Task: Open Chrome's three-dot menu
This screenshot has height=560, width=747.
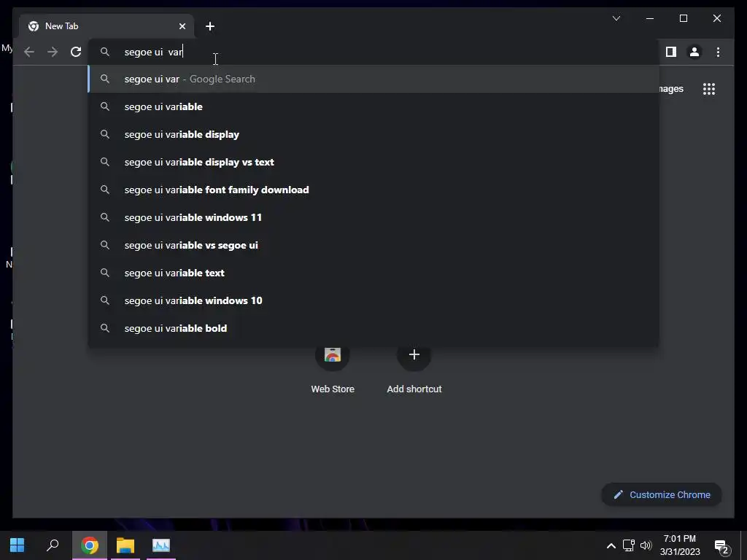Action: (x=718, y=52)
